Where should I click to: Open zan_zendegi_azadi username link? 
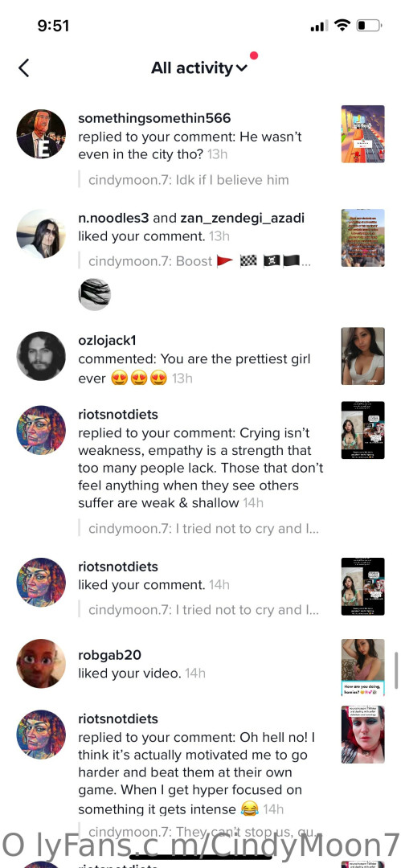click(x=242, y=218)
